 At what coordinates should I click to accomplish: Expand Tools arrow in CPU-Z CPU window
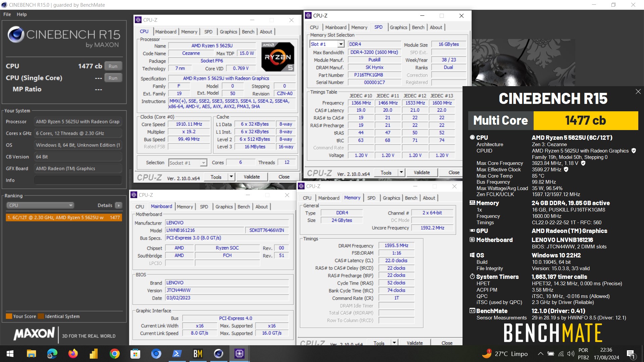pos(231,177)
